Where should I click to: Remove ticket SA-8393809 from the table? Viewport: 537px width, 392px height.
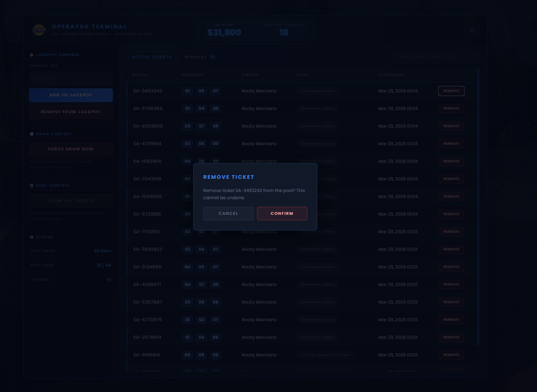pyautogui.click(x=451, y=126)
